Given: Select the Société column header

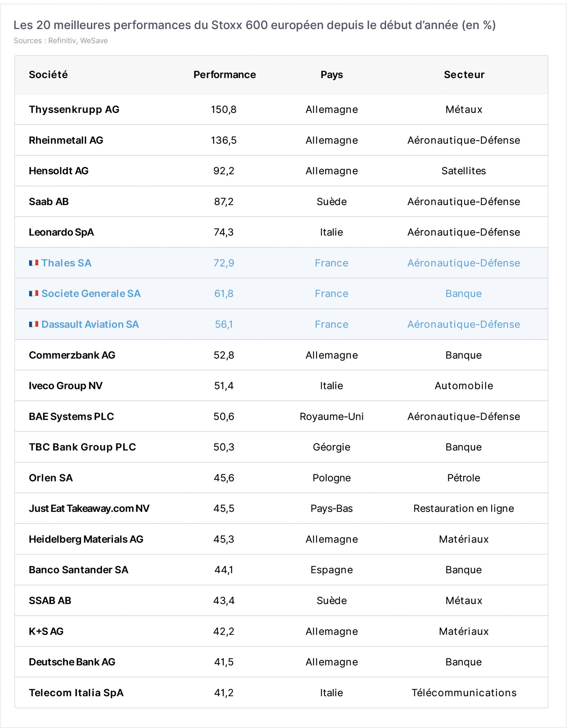Looking at the screenshot, I should pos(48,75).
